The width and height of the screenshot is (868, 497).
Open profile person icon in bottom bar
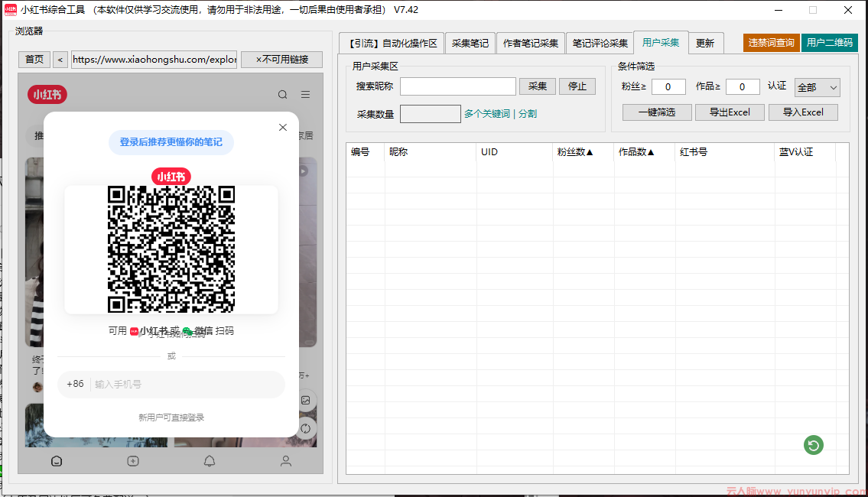pyautogui.click(x=286, y=461)
